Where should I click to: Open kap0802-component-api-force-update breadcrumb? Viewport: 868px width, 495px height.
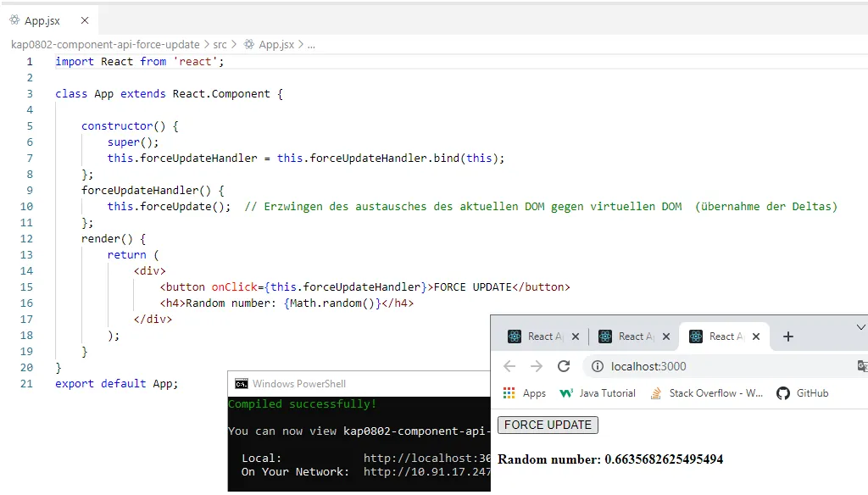pos(105,44)
